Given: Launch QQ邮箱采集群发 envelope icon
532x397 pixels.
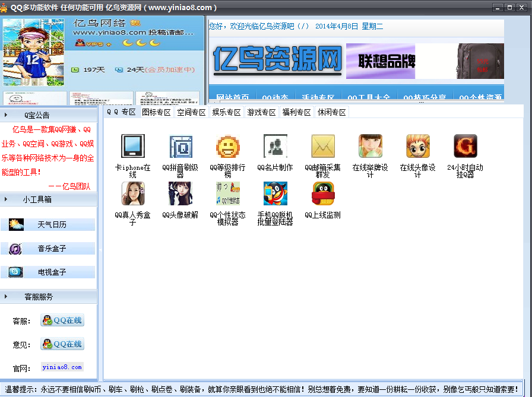Looking at the screenshot, I should tap(322, 146).
